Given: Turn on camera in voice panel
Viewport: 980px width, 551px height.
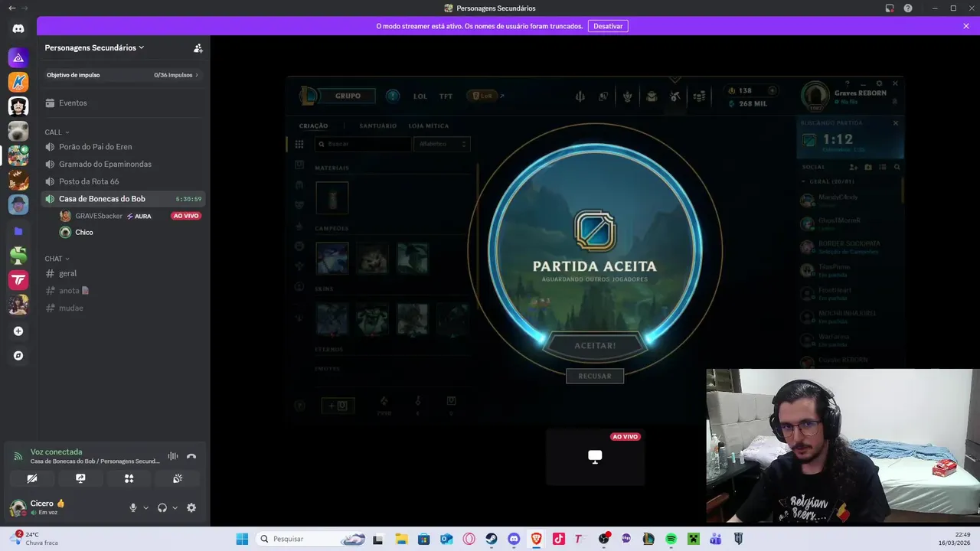Looking at the screenshot, I should click(32, 478).
